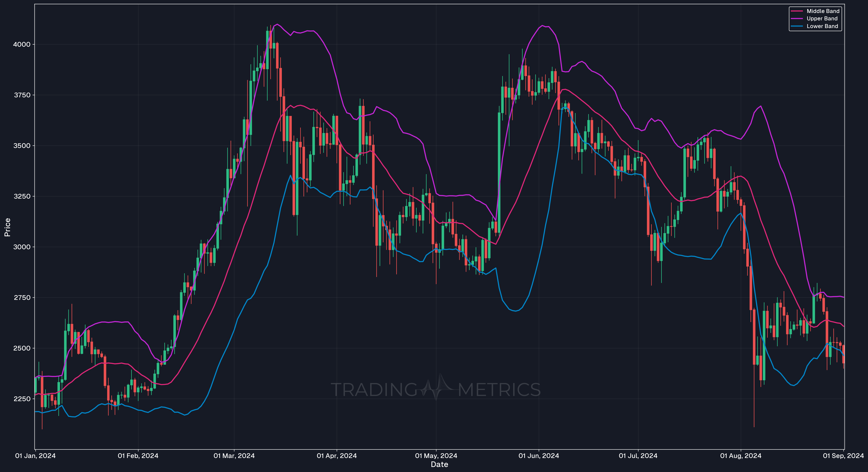Click the pink Middle Band legend line

point(797,11)
